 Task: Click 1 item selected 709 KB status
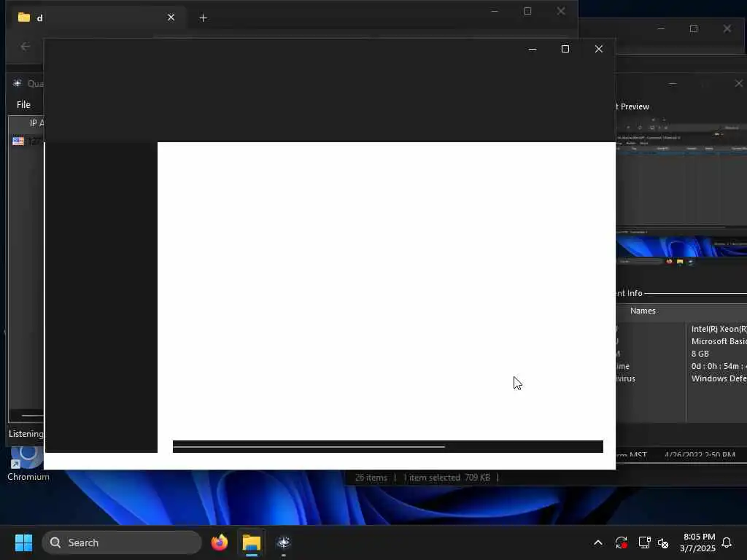446,477
